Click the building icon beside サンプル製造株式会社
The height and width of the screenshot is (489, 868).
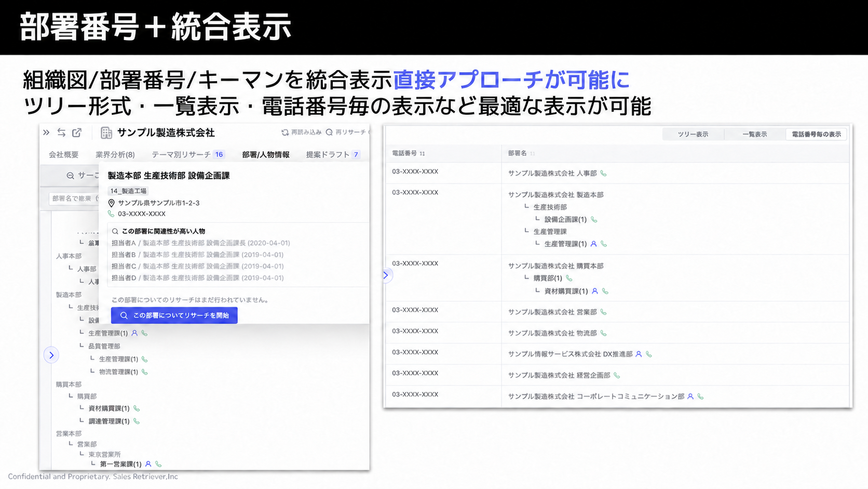[106, 133]
